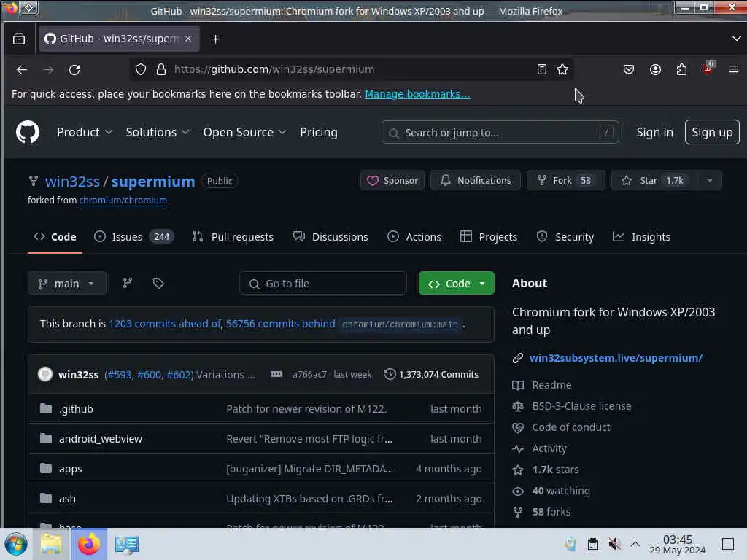
Task: Switch to the Security tab
Action: (565, 237)
